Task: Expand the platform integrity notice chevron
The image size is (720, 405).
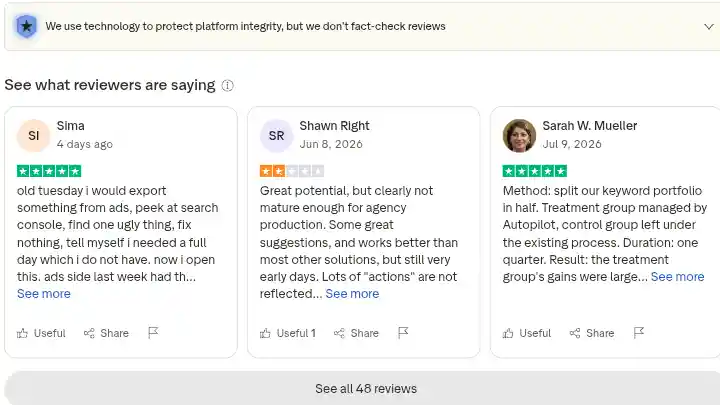Action: tap(709, 27)
